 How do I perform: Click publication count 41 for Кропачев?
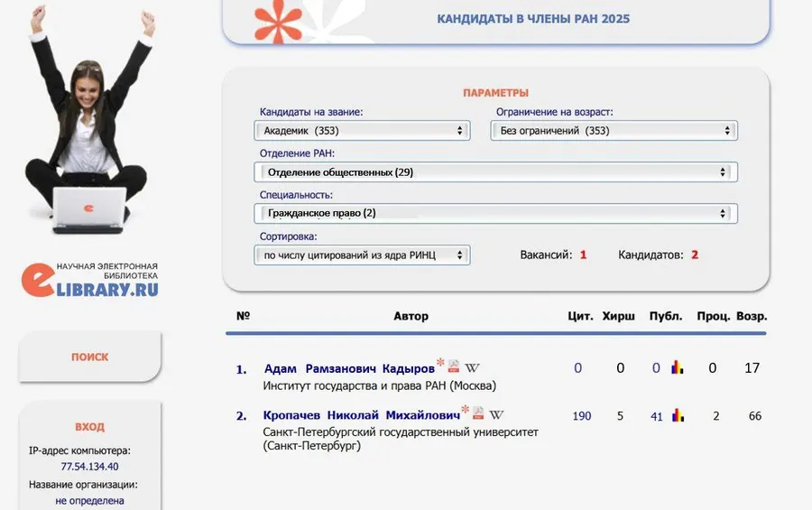pos(657,417)
